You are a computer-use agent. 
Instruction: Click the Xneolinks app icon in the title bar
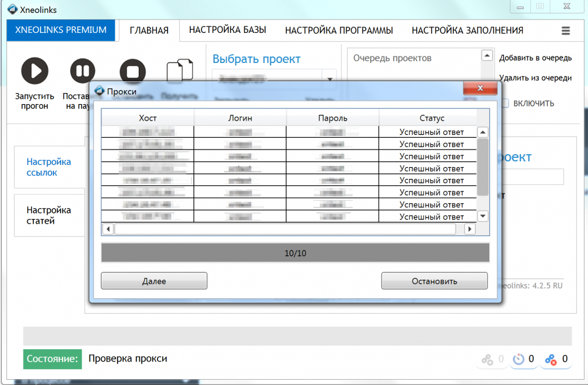click(12, 9)
